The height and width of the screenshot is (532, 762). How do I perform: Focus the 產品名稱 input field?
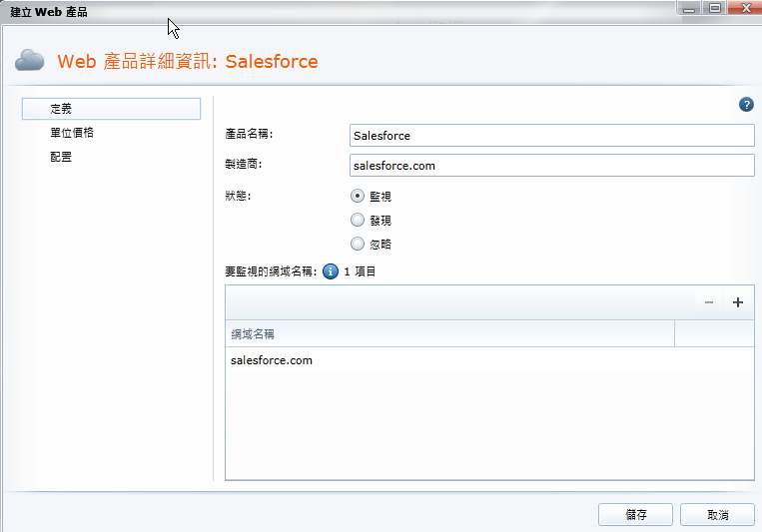click(552, 136)
